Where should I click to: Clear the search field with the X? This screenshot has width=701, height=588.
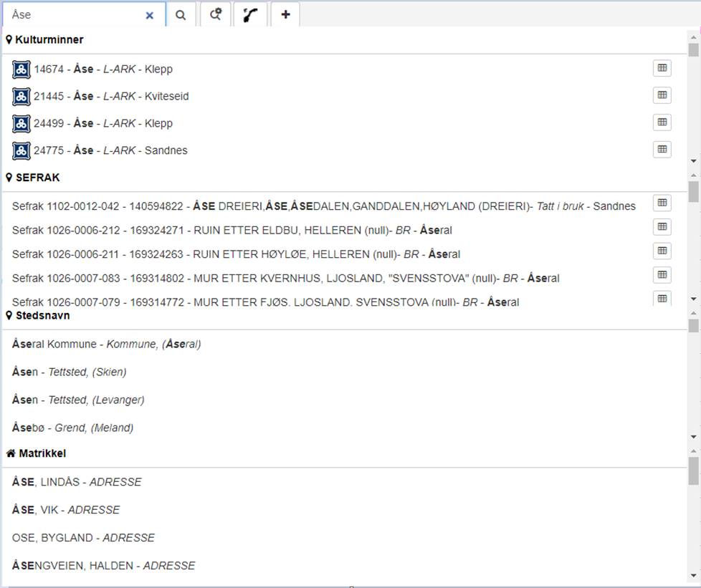(150, 15)
